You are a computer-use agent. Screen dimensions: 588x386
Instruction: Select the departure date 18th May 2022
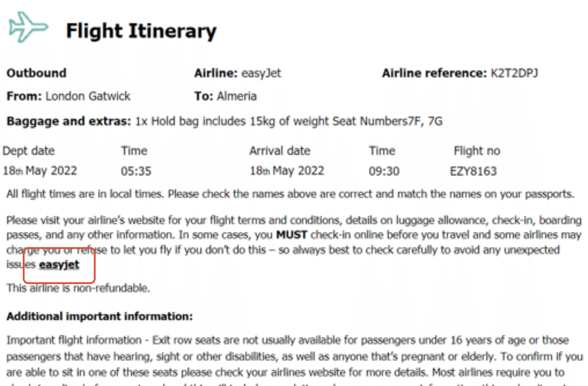40,171
